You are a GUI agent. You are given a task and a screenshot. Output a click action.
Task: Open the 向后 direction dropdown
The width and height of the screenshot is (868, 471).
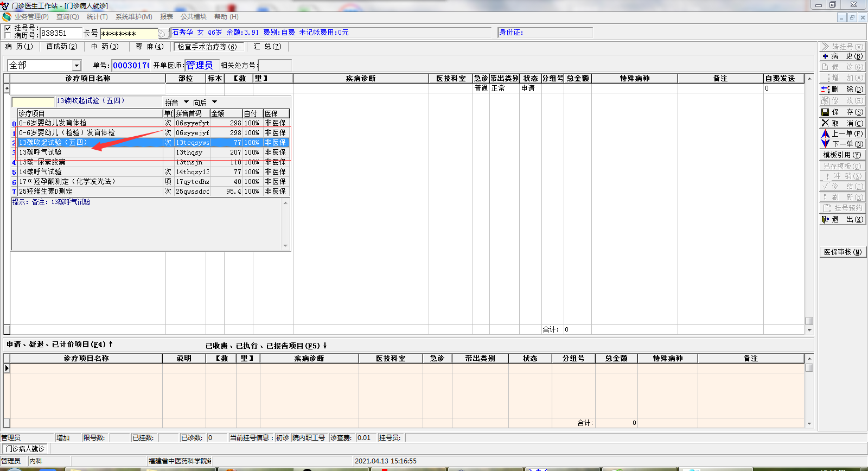pos(214,102)
